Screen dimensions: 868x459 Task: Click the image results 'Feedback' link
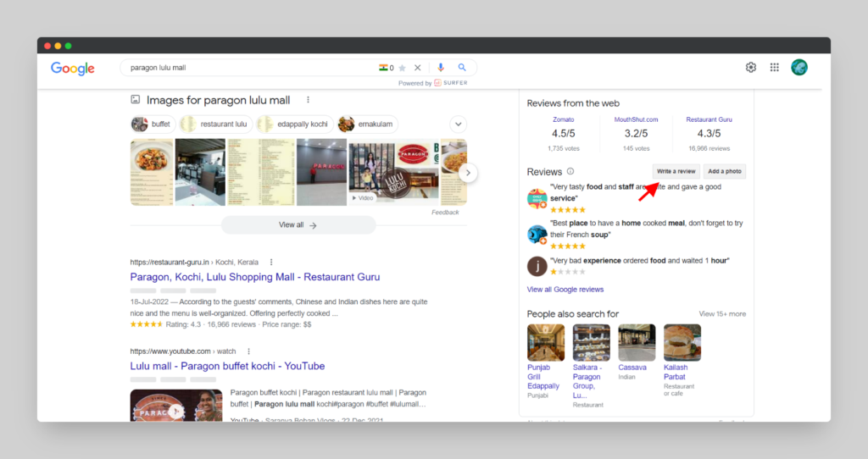(x=445, y=213)
